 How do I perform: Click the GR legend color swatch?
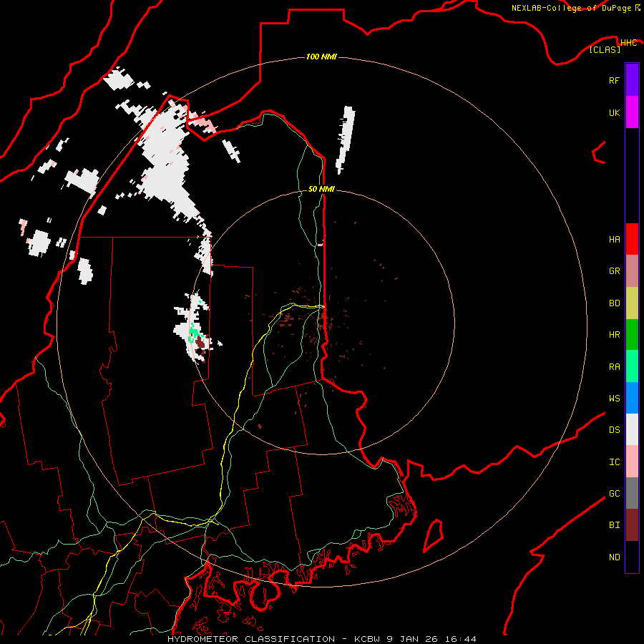coord(632,271)
